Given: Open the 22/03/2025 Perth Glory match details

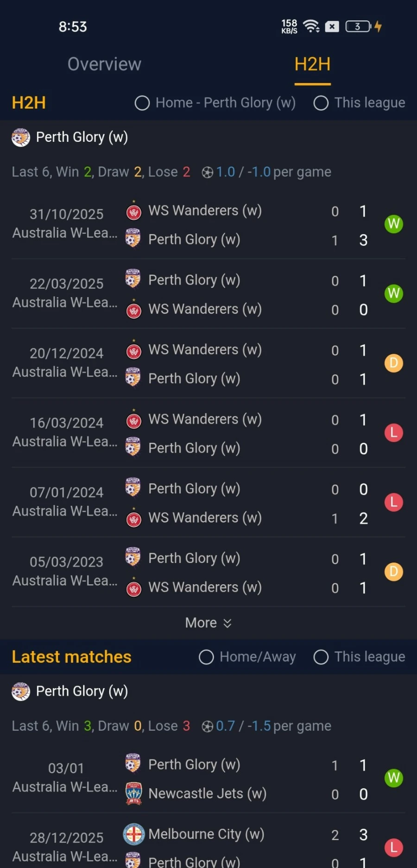Looking at the screenshot, I should [x=208, y=294].
